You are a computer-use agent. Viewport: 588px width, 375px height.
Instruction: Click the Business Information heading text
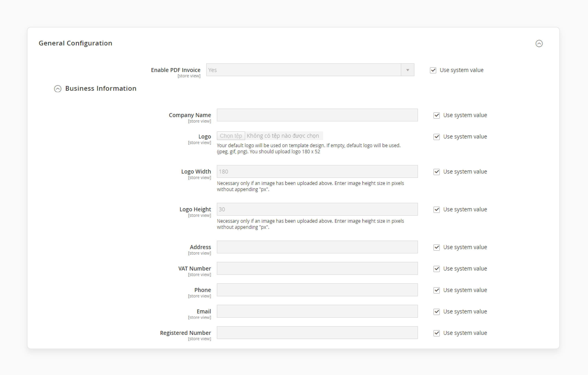(101, 89)
